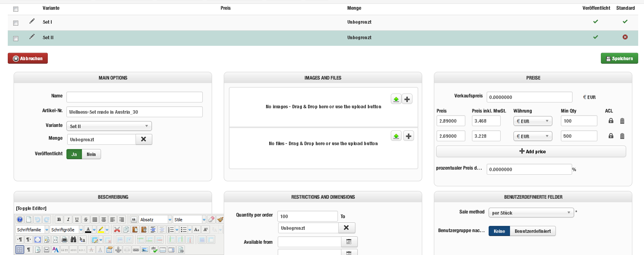Open ACL lock for the 2.89000 price row

[x=611, y=121]
